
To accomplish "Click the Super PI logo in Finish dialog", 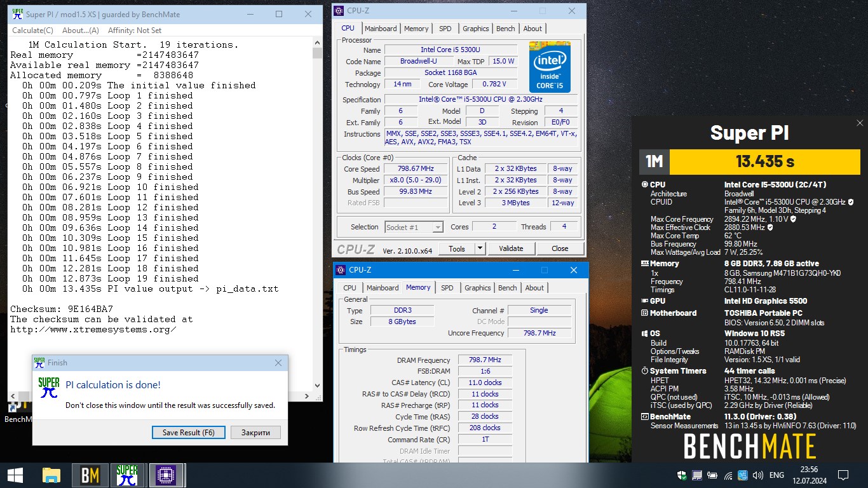I will (x=49, y=387).
